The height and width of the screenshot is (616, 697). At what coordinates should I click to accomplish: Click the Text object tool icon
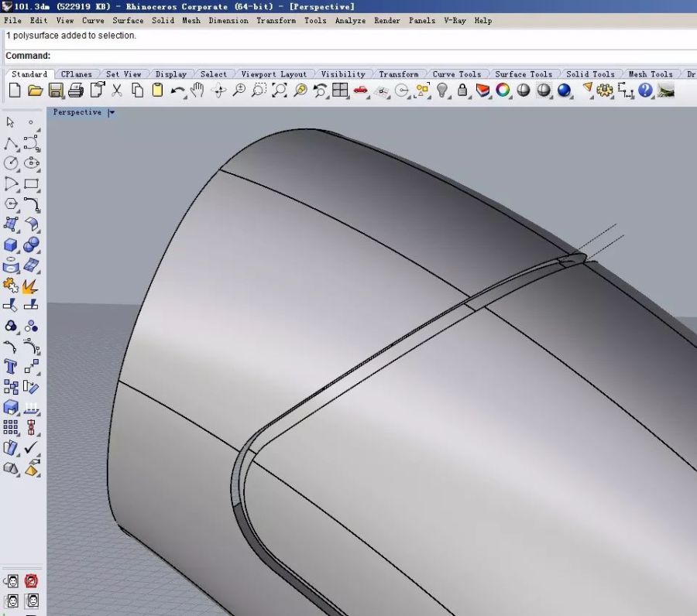coord(11,366)
